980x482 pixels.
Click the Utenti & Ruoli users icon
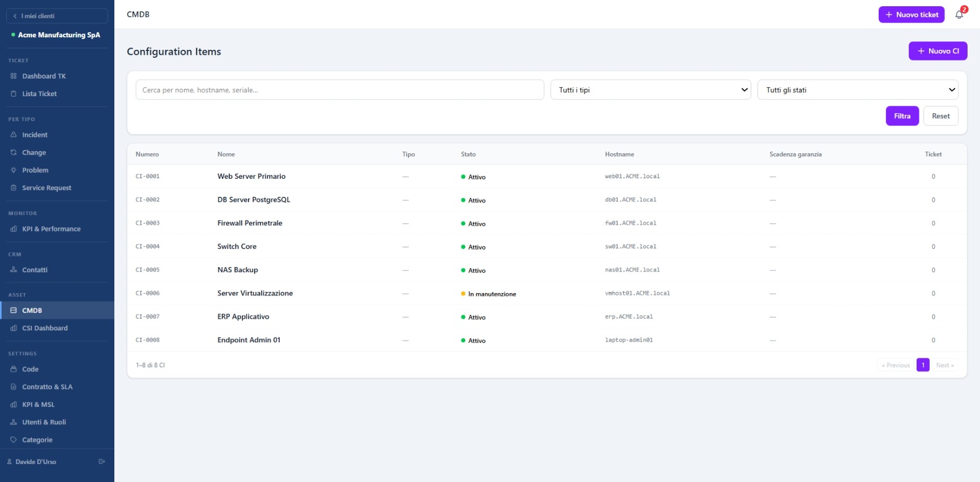click(x=14, y=422)
